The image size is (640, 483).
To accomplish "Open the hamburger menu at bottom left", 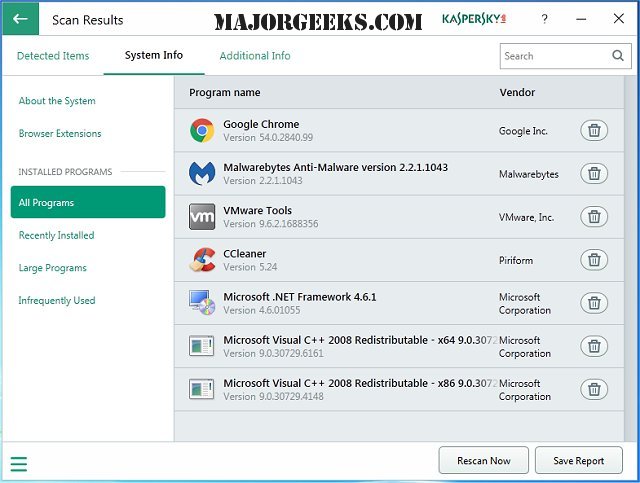I will coord(18,464).
